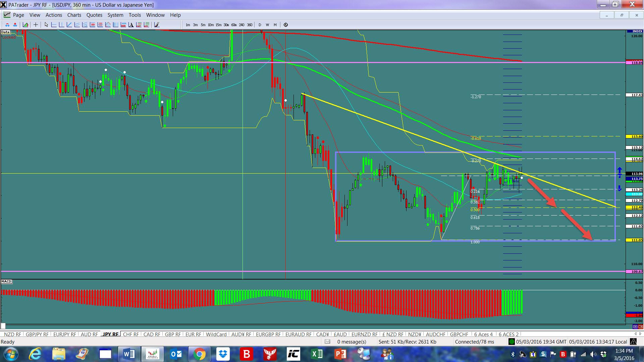Click the clock icon in timeframe bar

(x=285, y=25)
